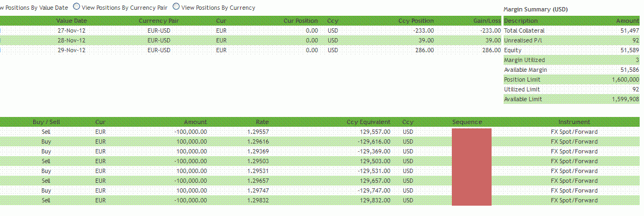Screen dimensions: 644x216
Task: Click the Ccy Position column header
Action: [416, 21]
